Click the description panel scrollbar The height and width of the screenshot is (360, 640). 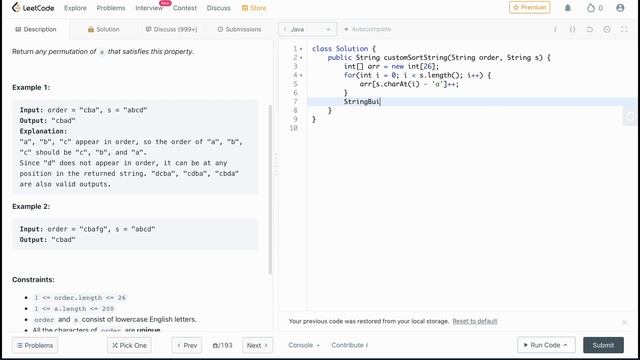[270, 190]
